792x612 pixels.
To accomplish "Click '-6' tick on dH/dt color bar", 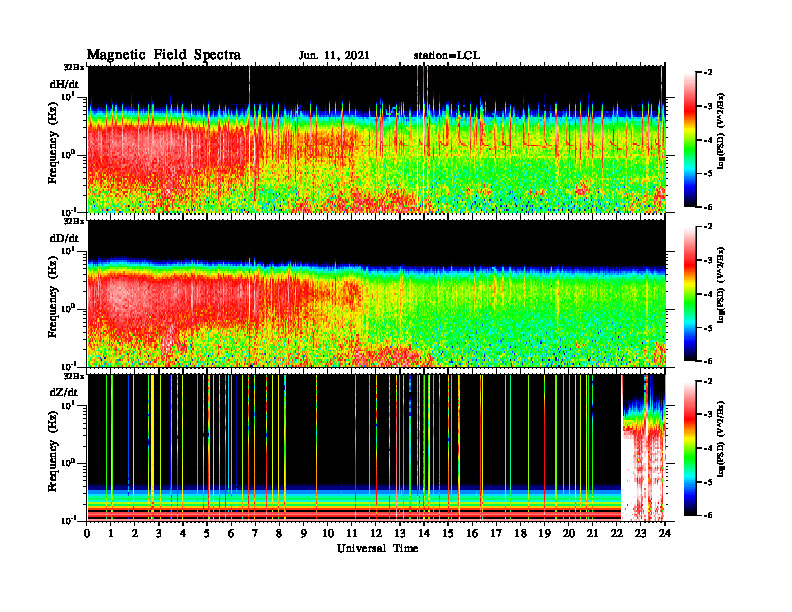I will click(708, 207).
